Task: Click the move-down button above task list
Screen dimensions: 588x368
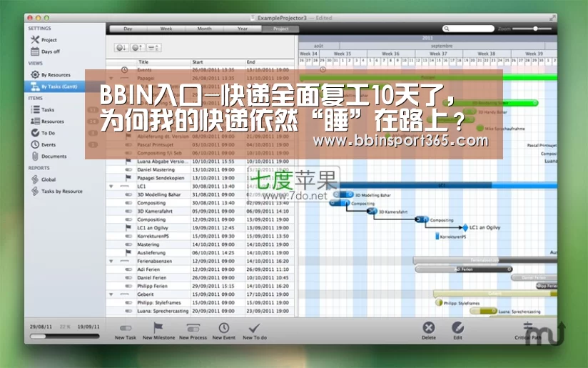Action: (121, 48)
